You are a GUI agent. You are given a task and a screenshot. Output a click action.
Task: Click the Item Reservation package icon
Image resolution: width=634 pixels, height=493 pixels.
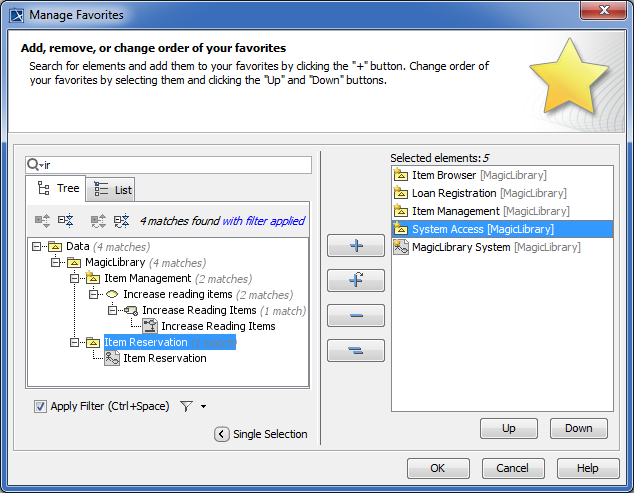click(x=93, y=342)
